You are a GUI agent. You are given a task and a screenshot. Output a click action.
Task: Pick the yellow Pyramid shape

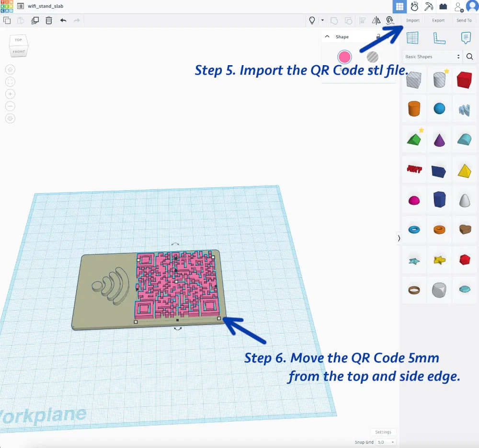464,171
